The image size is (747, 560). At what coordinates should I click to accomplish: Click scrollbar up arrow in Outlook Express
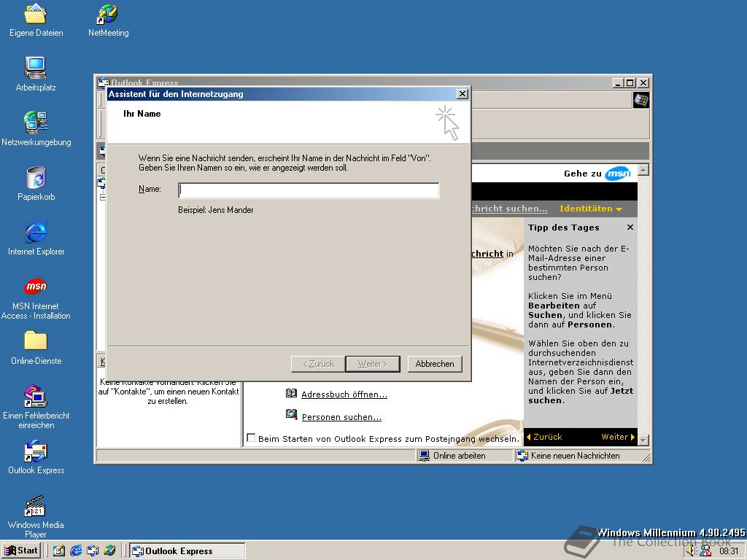point(643,170)
